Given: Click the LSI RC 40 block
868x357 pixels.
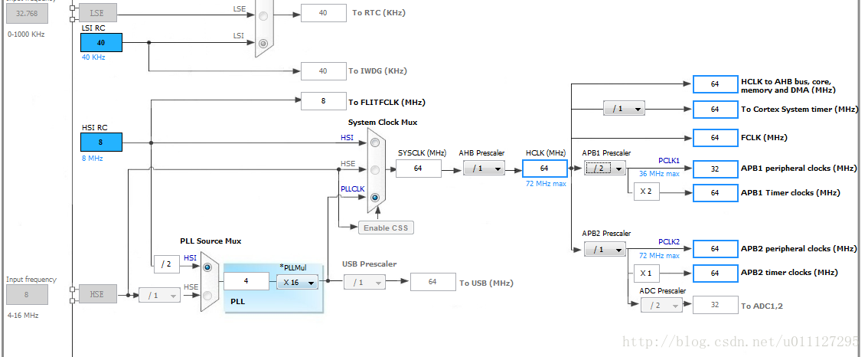Looking at the screenshot, I should click(x=101, y=43).
